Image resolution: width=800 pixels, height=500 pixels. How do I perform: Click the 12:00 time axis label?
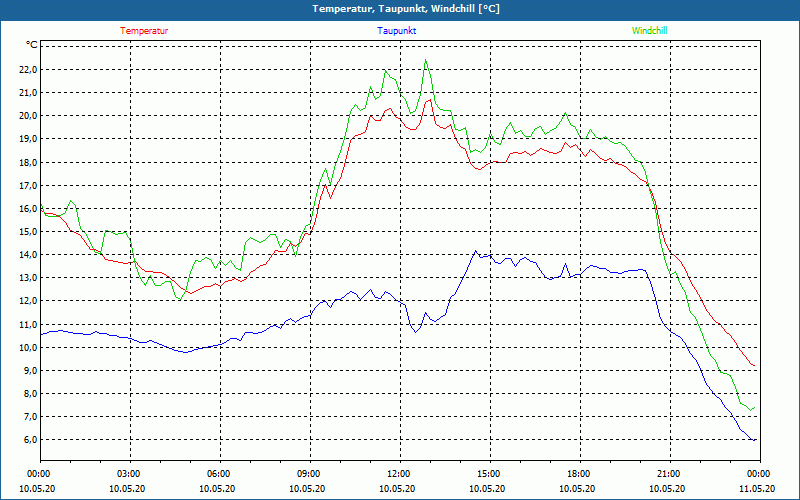pos(398,474)
